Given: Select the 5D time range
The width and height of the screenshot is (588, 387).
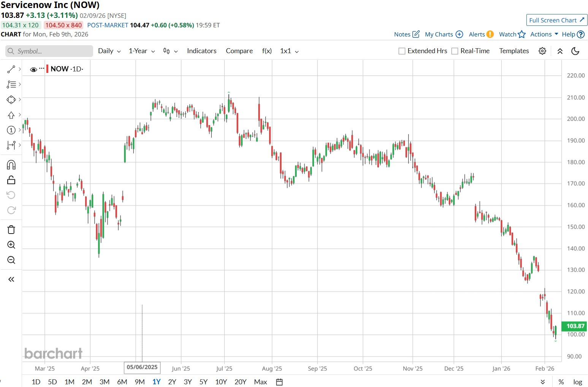Looking at the screenshot, I should click(52, 382).
